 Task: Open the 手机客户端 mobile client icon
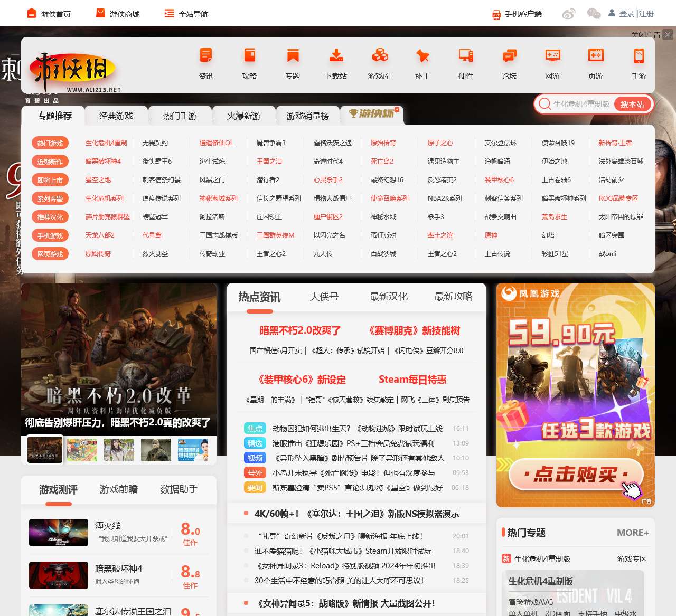[x=496, y=14]
